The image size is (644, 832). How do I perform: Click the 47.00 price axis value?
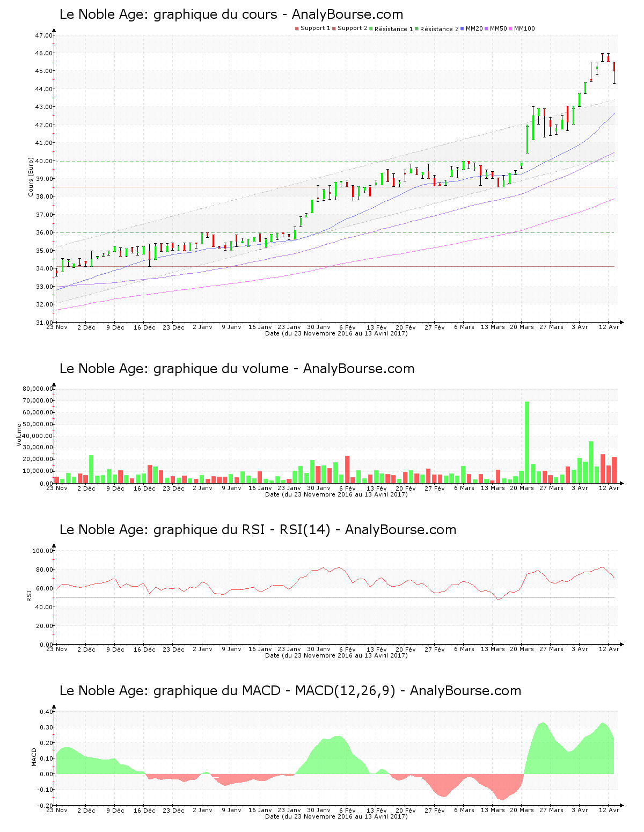(x=44, y=35)
